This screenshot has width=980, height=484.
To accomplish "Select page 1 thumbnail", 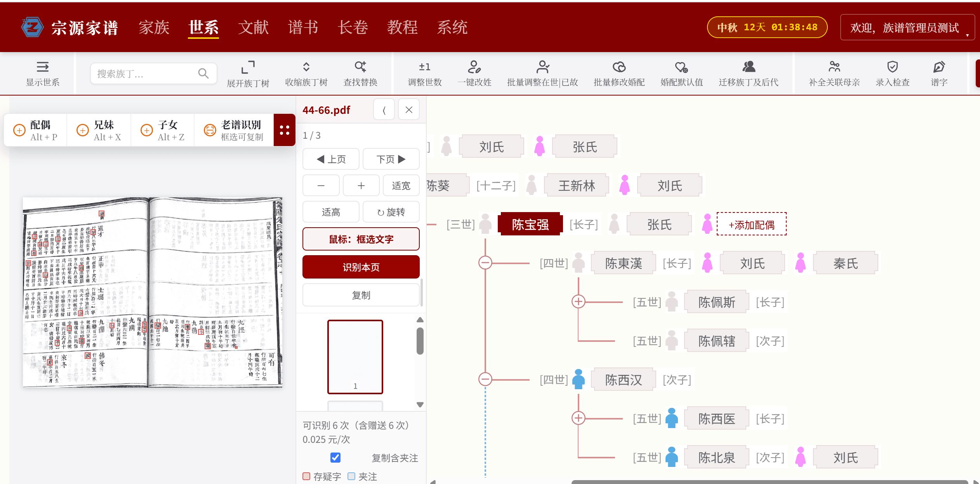I will 355,357.
